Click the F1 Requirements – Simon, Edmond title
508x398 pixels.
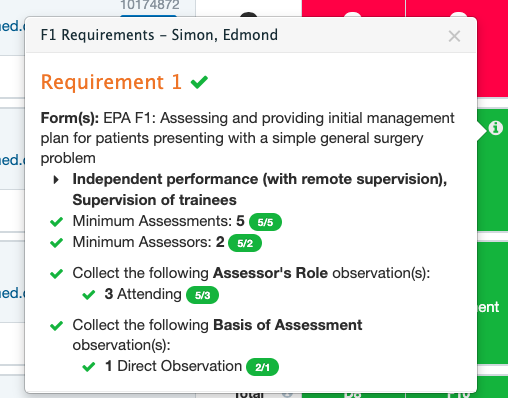[159, 35]
